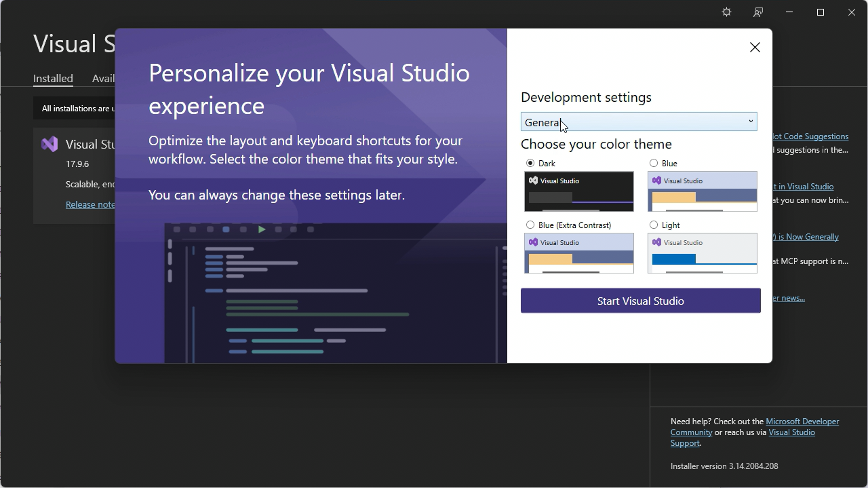Open installer settings gear icon
The width and height of the screenshot is (868, 488).
pyautogui.click(x=727, y=12)
